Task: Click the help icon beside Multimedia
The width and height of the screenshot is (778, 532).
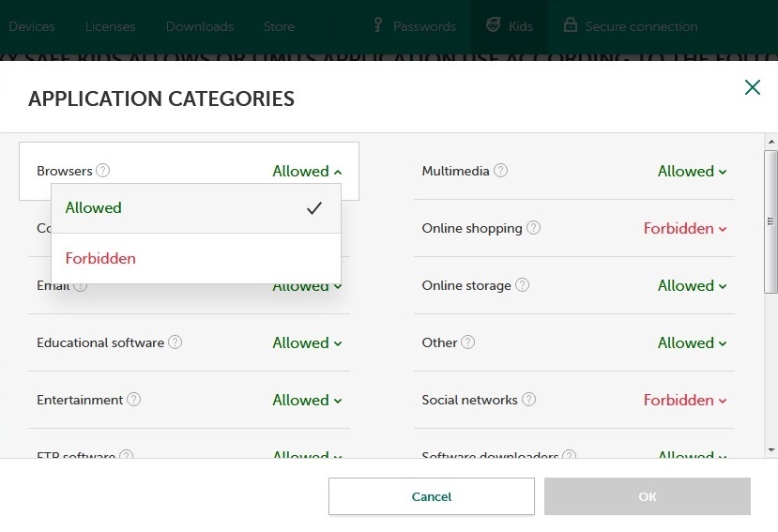Action: 501,171
